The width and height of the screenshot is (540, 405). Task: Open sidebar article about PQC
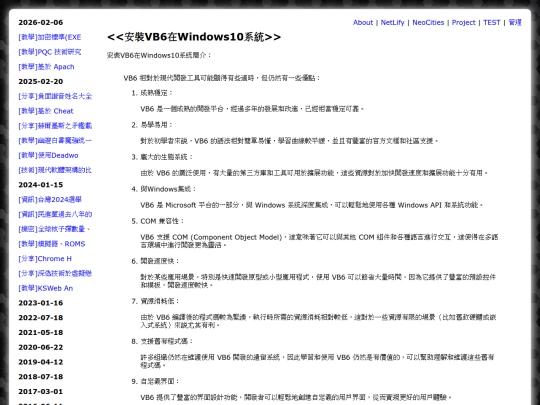pos(50,52)
